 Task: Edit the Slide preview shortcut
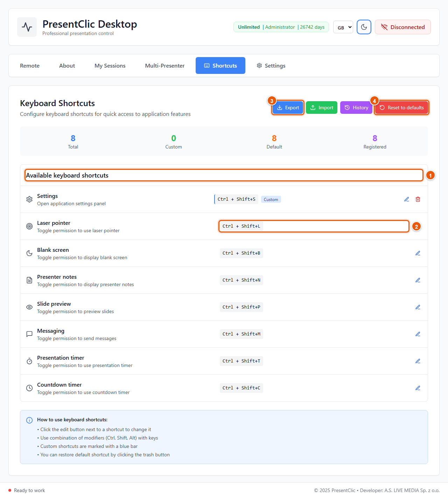pyautogui.click(x=418, y=307)
